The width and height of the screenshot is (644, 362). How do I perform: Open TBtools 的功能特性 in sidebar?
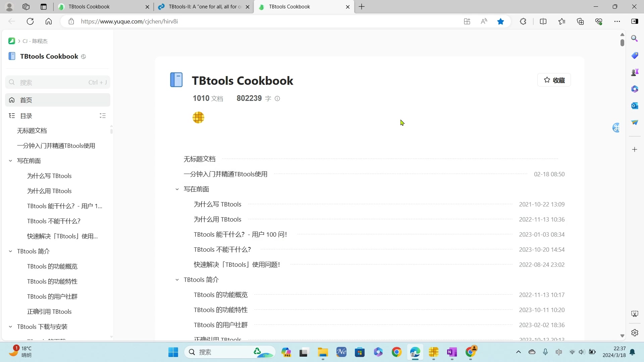[52, 282]
